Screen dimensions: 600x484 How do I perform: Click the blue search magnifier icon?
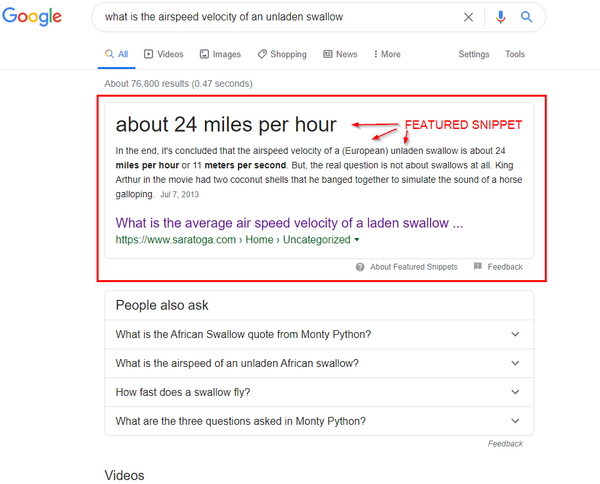click(527, 17)
